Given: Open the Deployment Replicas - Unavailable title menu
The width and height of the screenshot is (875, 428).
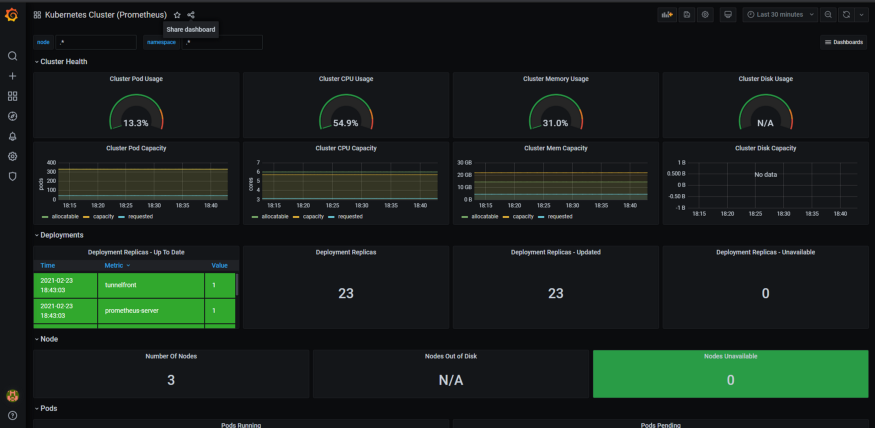Looking at the screenshot, I should click(x=766, y=252).
